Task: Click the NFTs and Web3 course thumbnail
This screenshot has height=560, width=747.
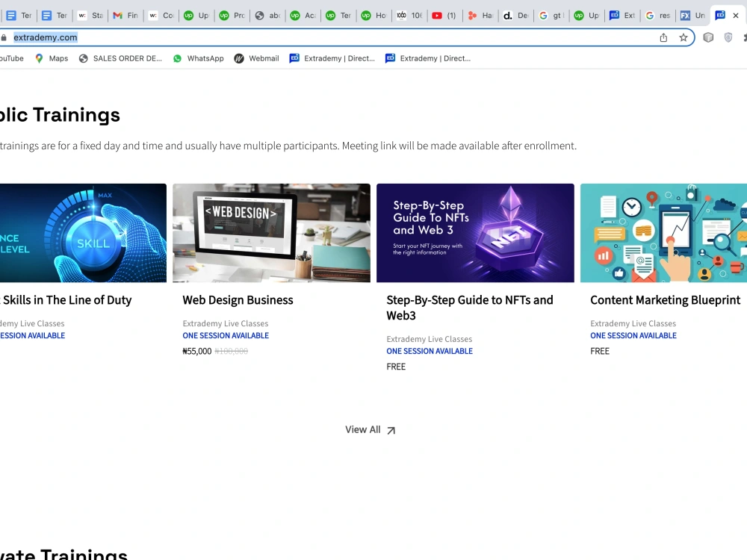Action: click(475, 233)
